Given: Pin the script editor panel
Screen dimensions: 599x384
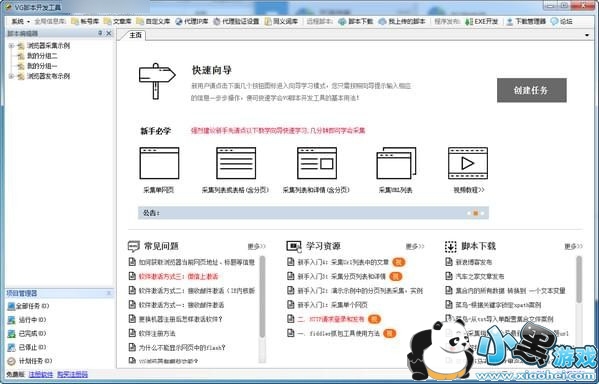Looking at the screenshot, I should click(x=100, y=33).
